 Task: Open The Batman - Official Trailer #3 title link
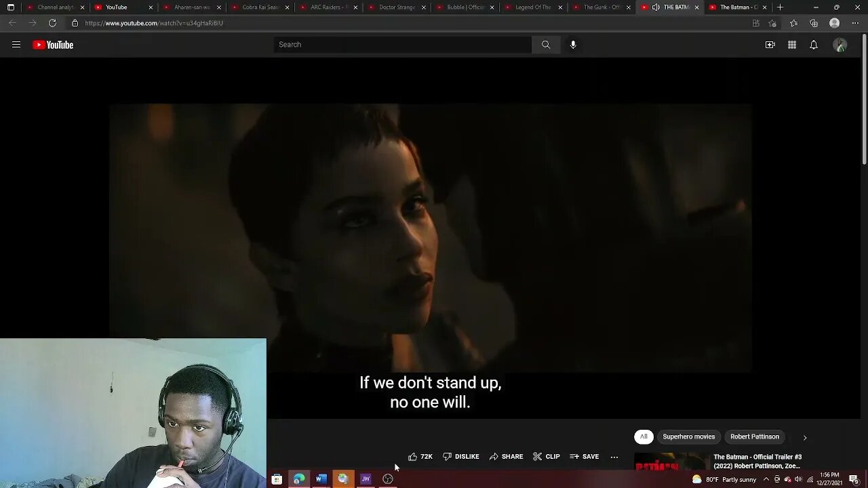pyautogui.click(x=757, y=462)
